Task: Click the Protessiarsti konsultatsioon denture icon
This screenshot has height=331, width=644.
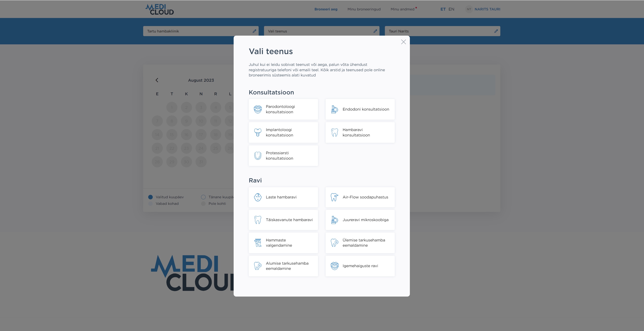Action: (258, 156)
